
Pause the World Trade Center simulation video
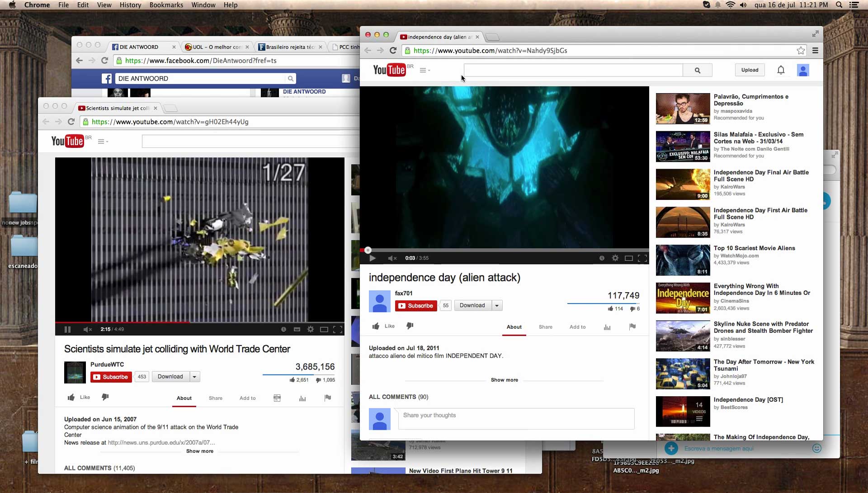[x=67, y=329]
